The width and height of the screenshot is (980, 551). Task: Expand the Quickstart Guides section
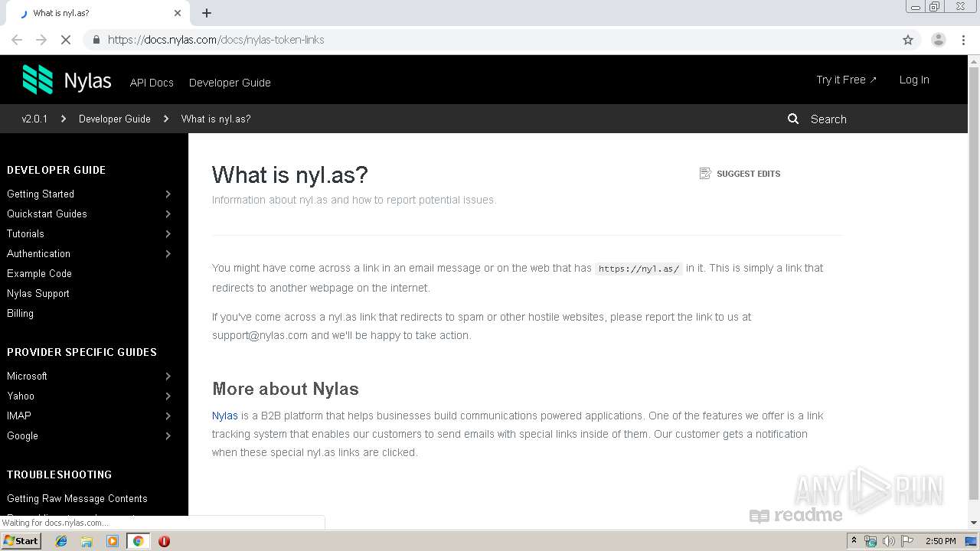point(168,214)
